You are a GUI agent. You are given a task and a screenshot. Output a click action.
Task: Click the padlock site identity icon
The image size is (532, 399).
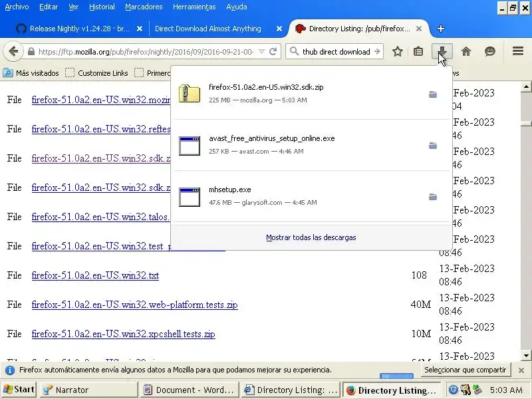(31, 52)
